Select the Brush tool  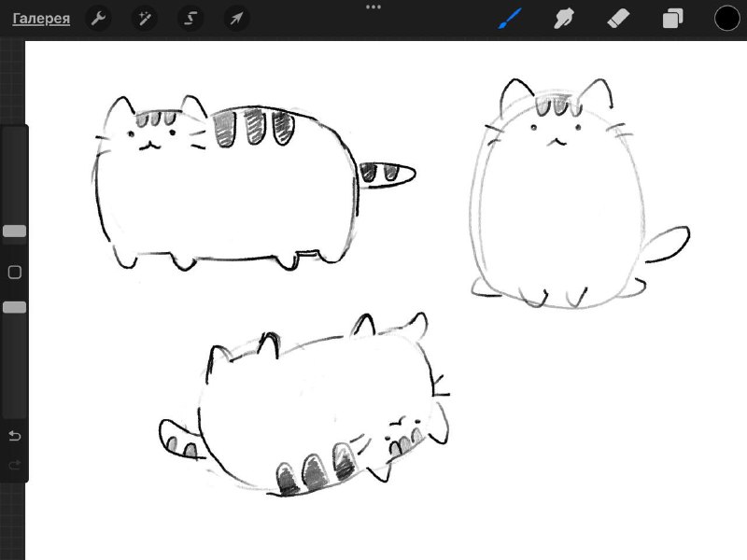point(510,19)
